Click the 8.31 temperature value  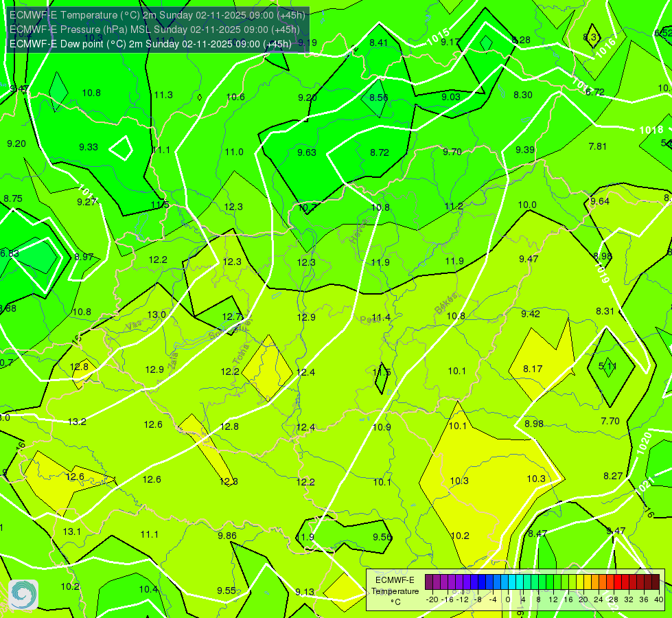[x=605, y=311]
